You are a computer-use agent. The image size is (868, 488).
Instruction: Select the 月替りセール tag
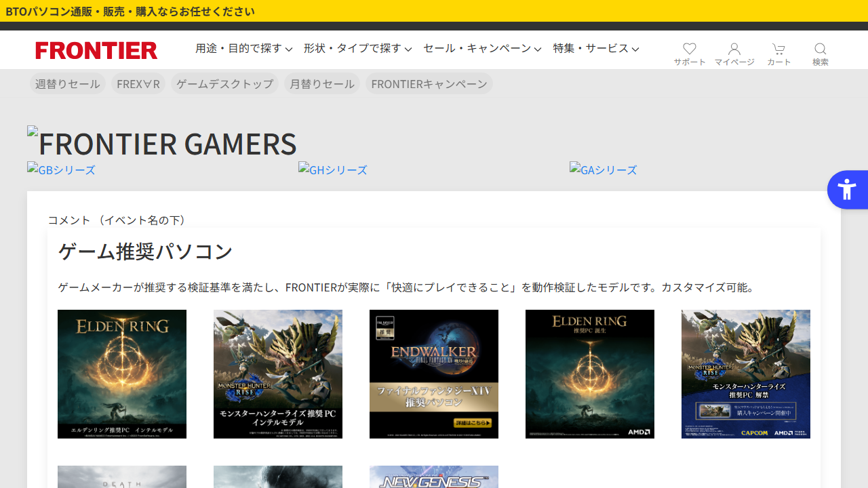tap(322, 83)
